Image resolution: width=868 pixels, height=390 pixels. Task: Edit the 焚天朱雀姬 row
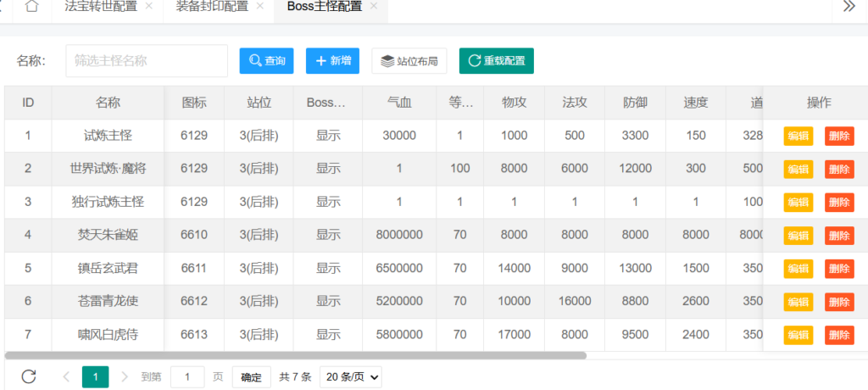[798, 236]
